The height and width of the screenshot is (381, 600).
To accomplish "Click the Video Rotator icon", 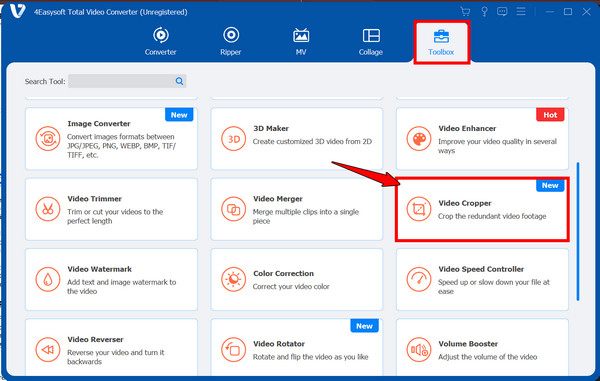I will point(233,350).
